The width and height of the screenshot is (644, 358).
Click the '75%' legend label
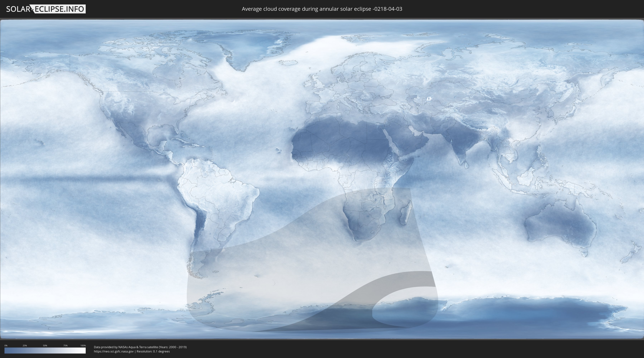pyautogui.click(x=65, y=345)
